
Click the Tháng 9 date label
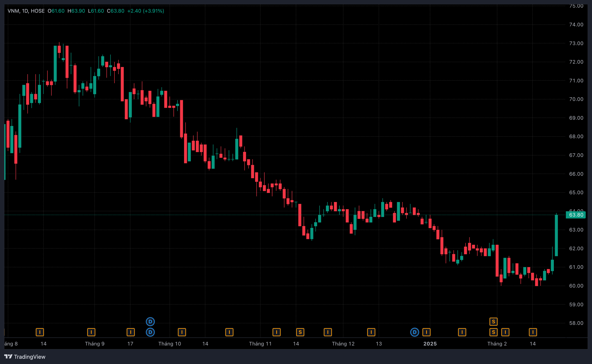tap(95, 344)
